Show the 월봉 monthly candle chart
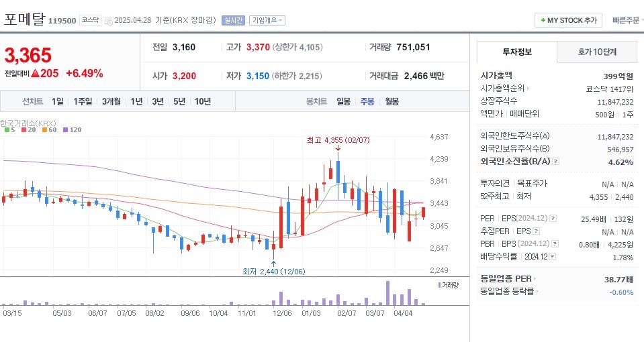This screenshot has height=342, width=644. [x=392, y=101]
